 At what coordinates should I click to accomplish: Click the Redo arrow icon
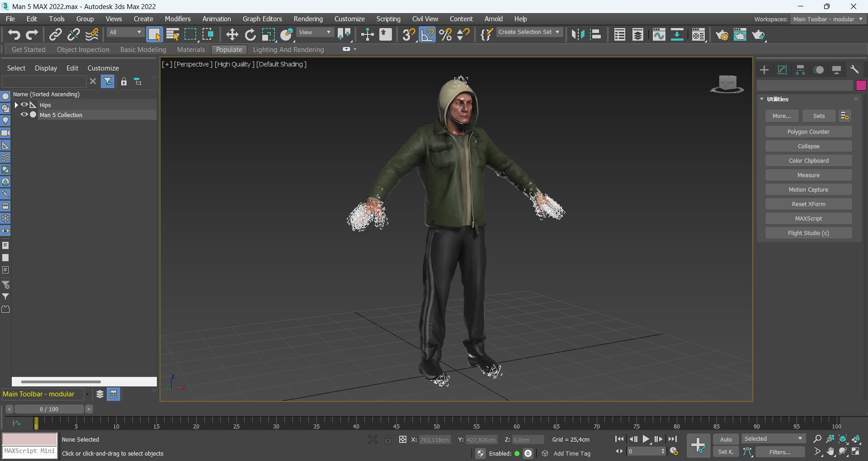(32, 35)
